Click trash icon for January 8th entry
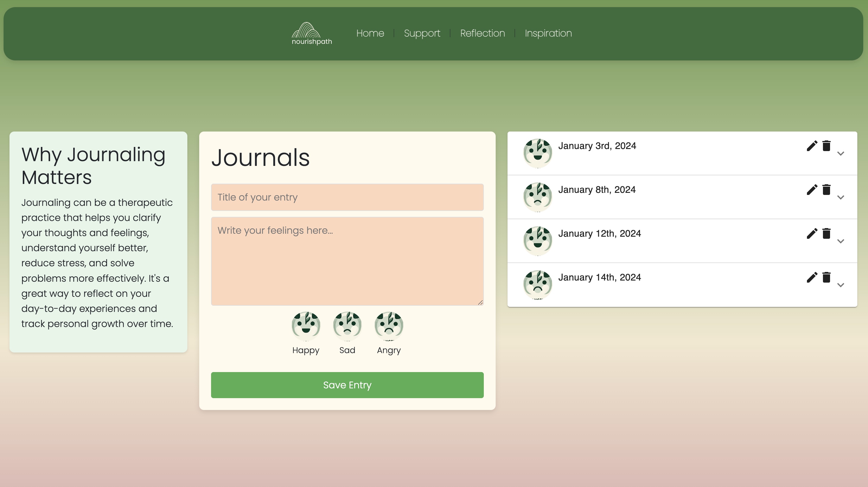This screenshot has height=487, width=868. (x=826, y=190)
